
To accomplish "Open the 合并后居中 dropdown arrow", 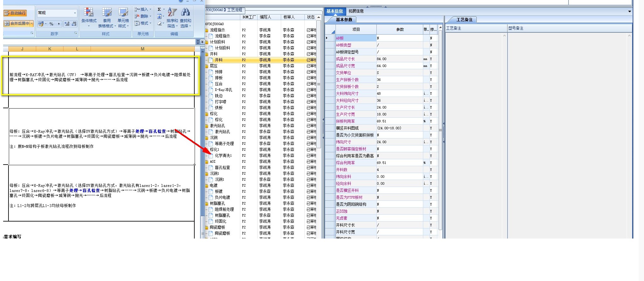I will [32, 23].
